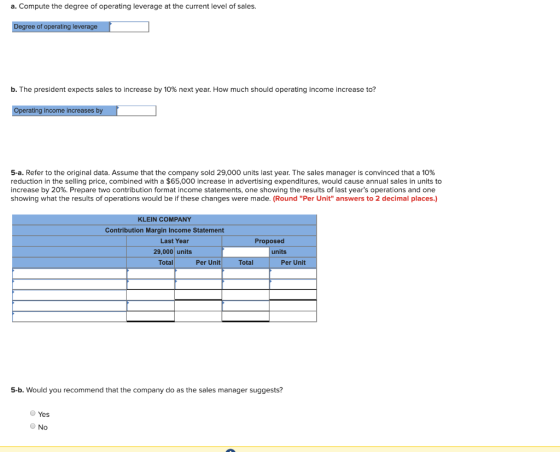Click first row Last Year Total cell

click(x=151, y=273)
